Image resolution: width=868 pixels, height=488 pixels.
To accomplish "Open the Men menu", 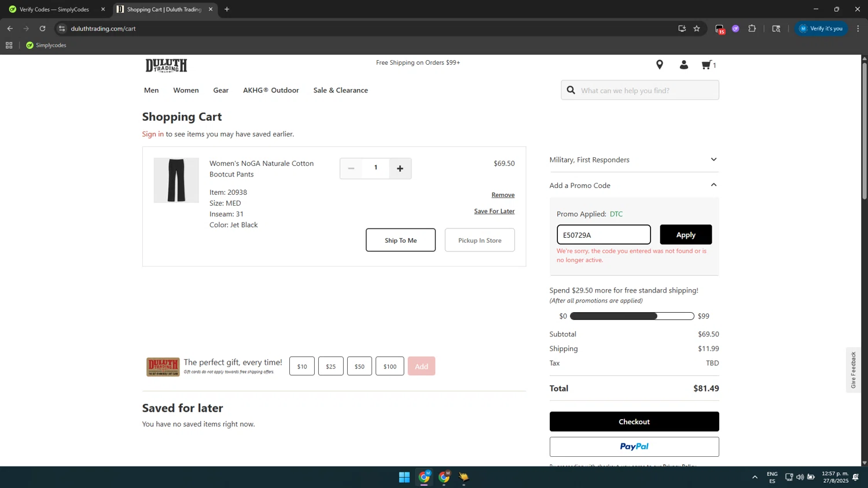I will coord(152,90).
